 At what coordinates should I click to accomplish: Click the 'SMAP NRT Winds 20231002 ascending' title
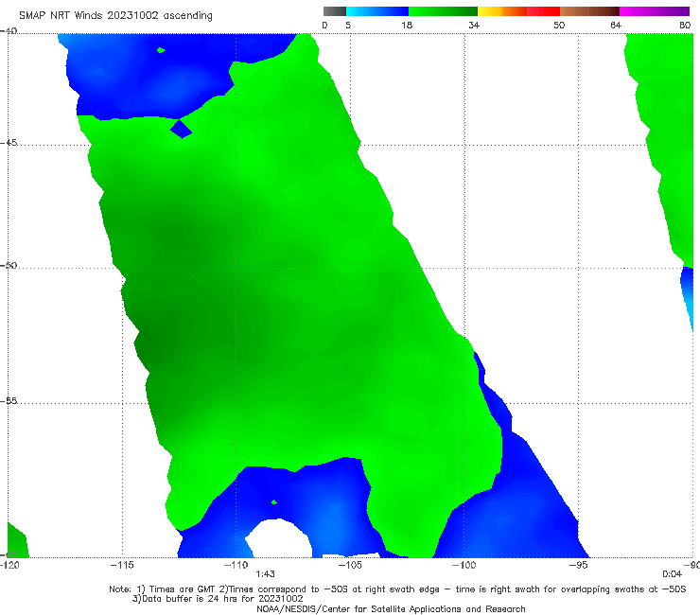click(115, 16)
